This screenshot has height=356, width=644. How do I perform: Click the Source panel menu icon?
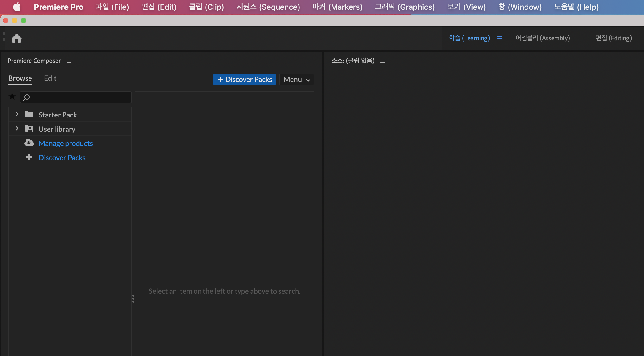click(383, 61)
